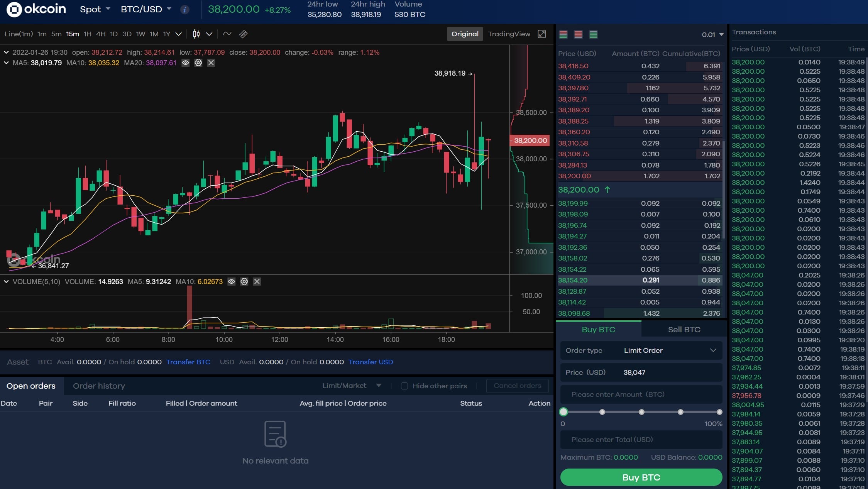This screenshot has width=868, height=489.
Task: Open the Order history tab
Action: pos(98,386)
